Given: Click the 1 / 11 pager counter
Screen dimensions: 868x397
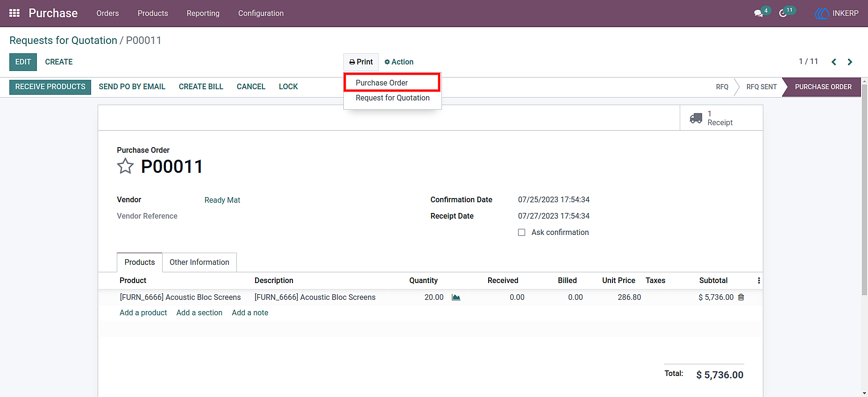Looking at the screenshot, I should [x=809, y=62].
